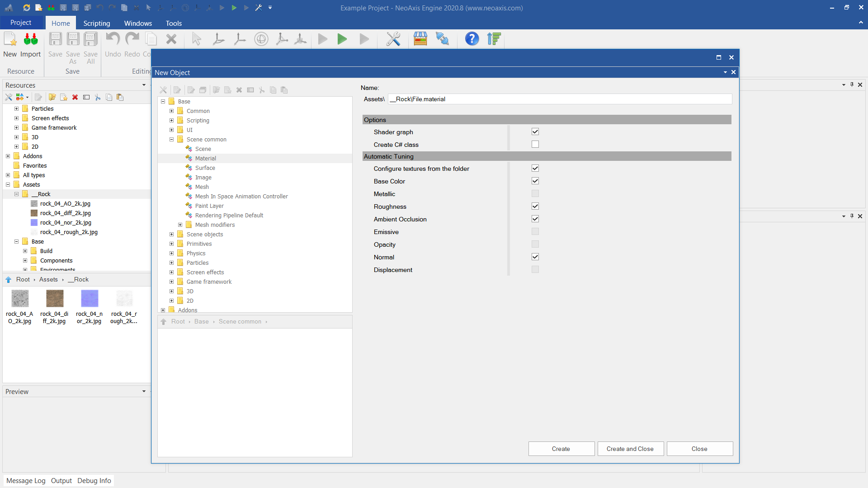Viewport: 868px width, 488px height.
Task: Switch to the Output tab
Action: pos(61,481)
